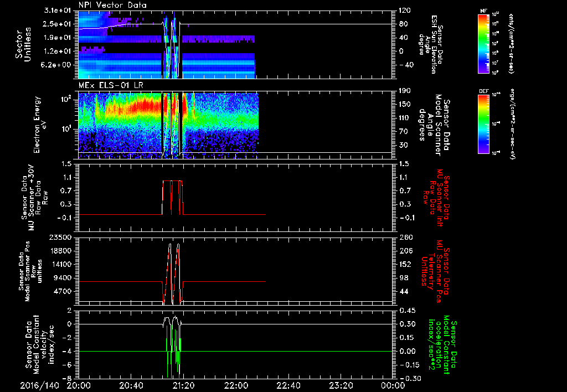
Task: Click the red plateau in MU Scanner +30V plot
Action: [172, 181]
